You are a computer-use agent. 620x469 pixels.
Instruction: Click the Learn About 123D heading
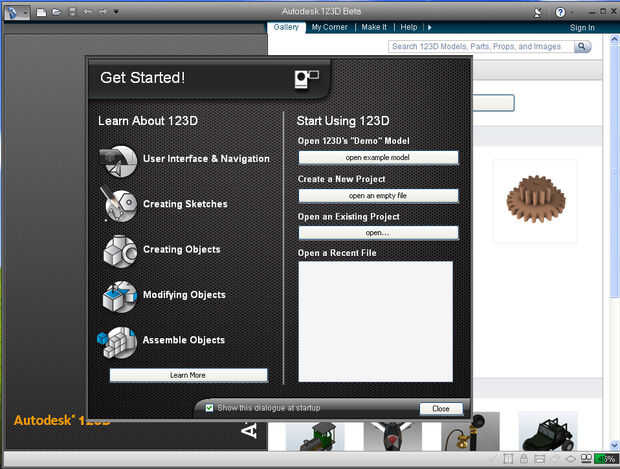click(x=148, y=121)
